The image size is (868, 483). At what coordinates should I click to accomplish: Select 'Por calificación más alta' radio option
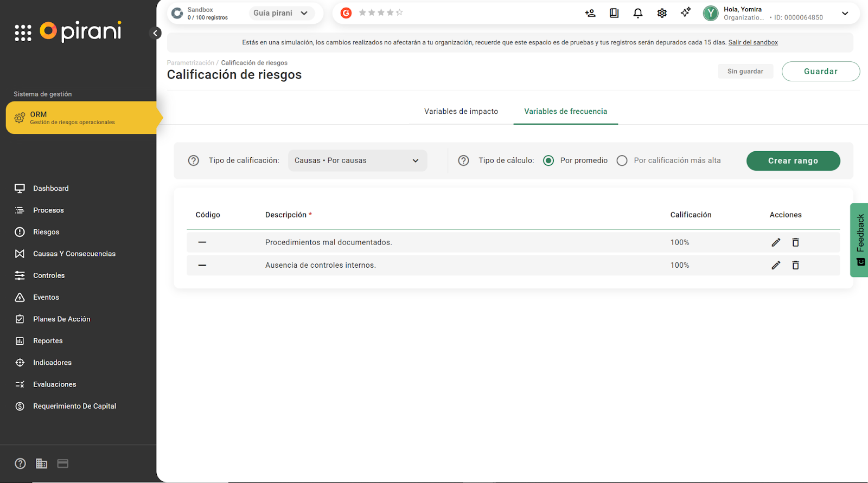[x=622, y=160]
